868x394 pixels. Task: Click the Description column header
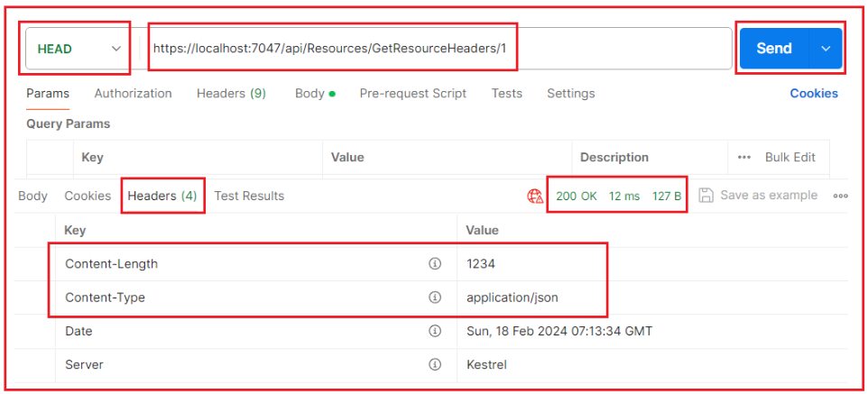(614, 157)
